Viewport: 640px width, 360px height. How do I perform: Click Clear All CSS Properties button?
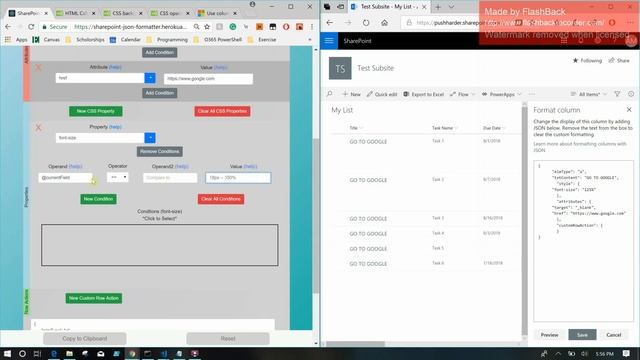222,111
